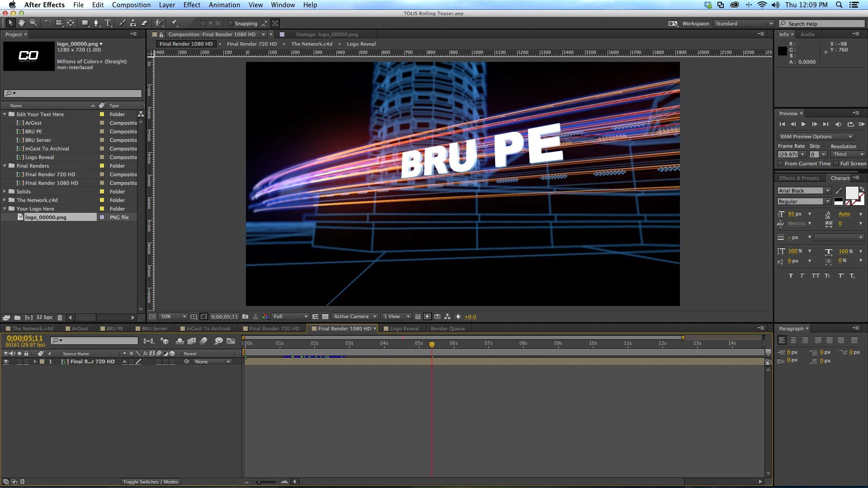Screen dimensions: 868x488
Task: Open the Composition menu
Action: [131, 5]
